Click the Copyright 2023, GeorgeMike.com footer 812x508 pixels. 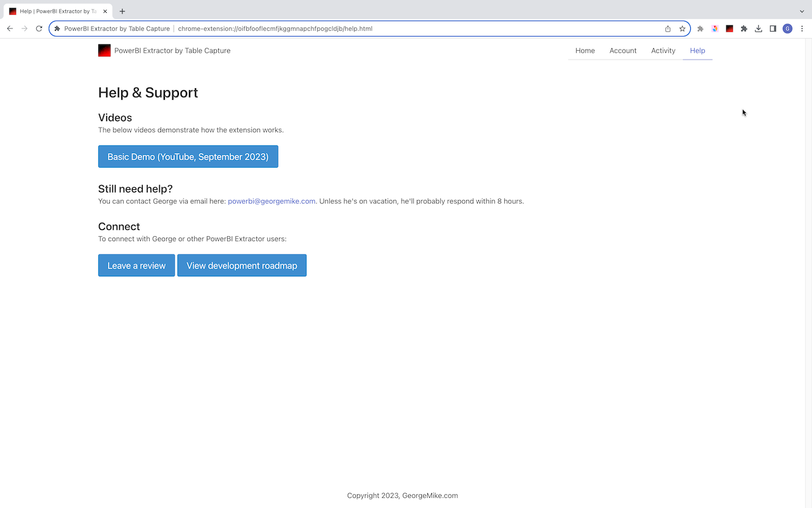[x=402, y=496]
